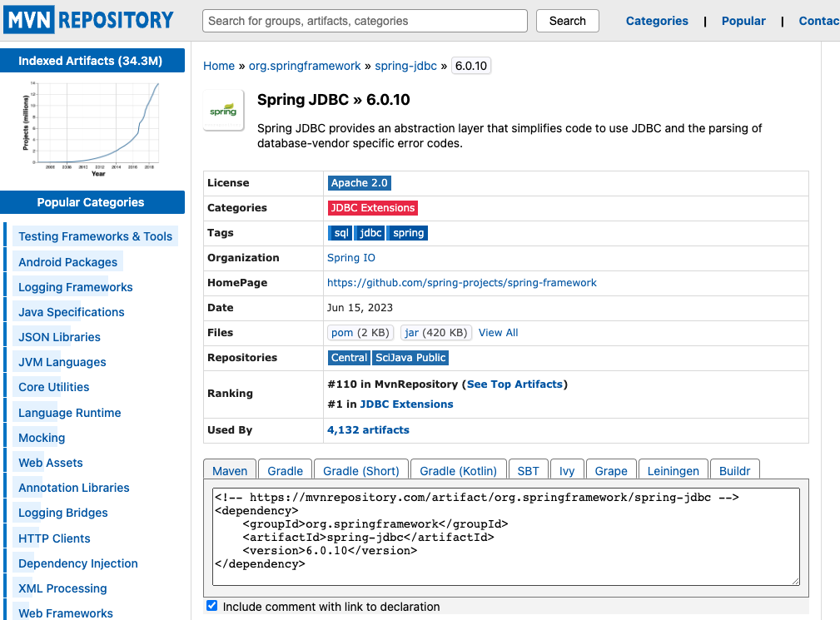Open Logging Bridges category
Image resolution: width=840 pixels, height=620 pixels.
pos(63,513)
